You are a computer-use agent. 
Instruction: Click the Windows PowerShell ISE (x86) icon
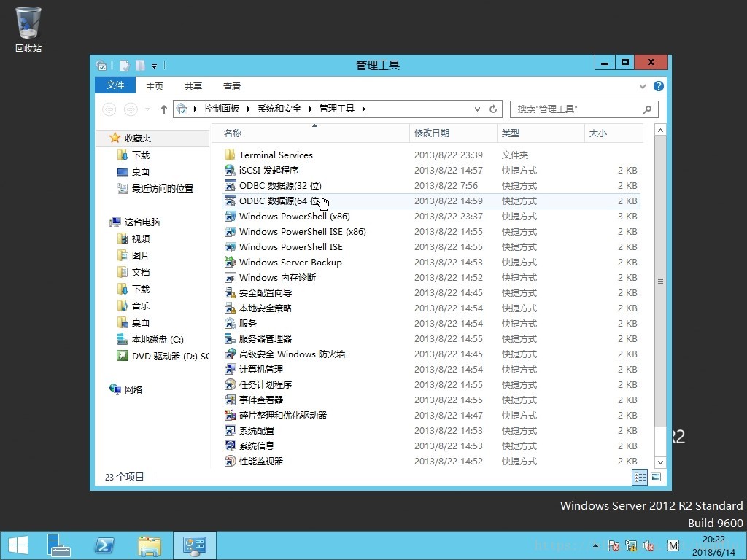[230, 231]
